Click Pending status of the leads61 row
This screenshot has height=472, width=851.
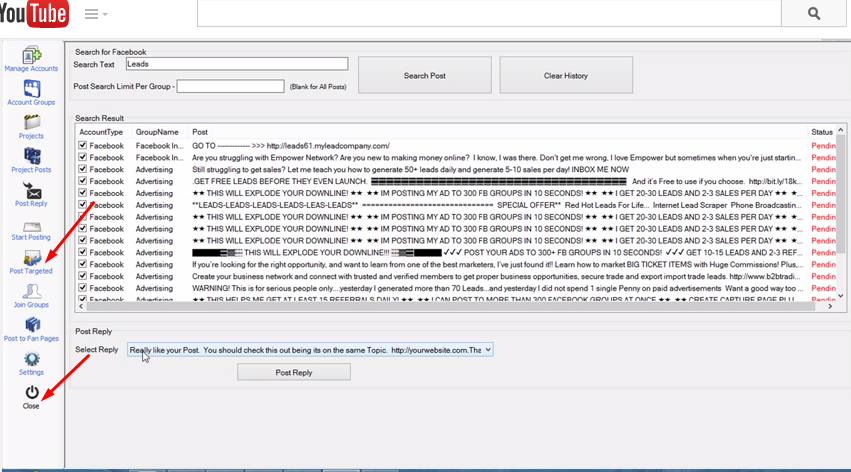(823, 145)
